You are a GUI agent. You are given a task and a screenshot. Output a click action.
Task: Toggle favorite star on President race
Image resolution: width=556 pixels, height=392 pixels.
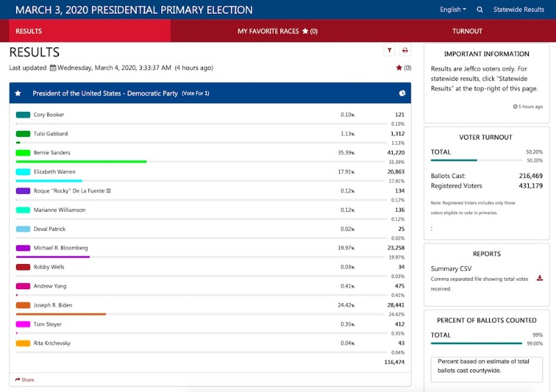18,93
